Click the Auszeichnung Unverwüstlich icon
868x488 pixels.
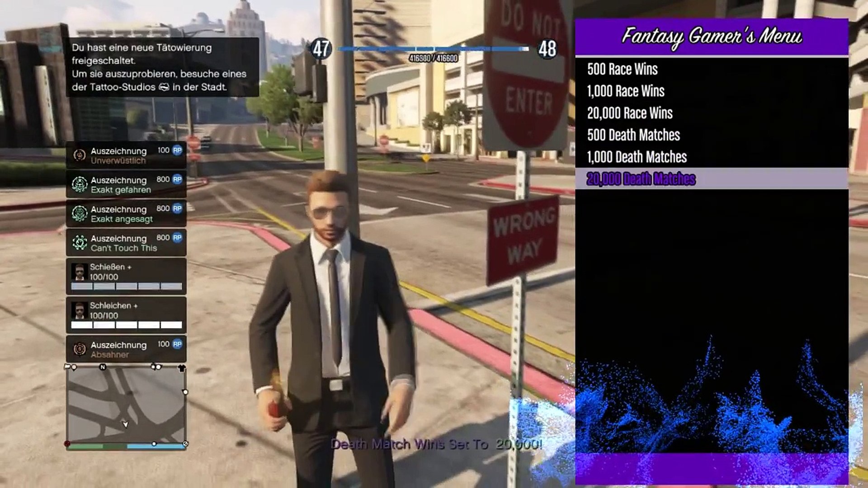79,155
